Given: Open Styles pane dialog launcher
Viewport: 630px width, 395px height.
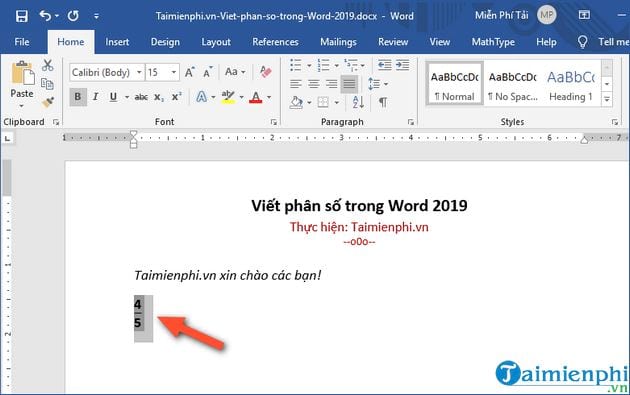Looking at the screenshot, I should tap(615, 122).
